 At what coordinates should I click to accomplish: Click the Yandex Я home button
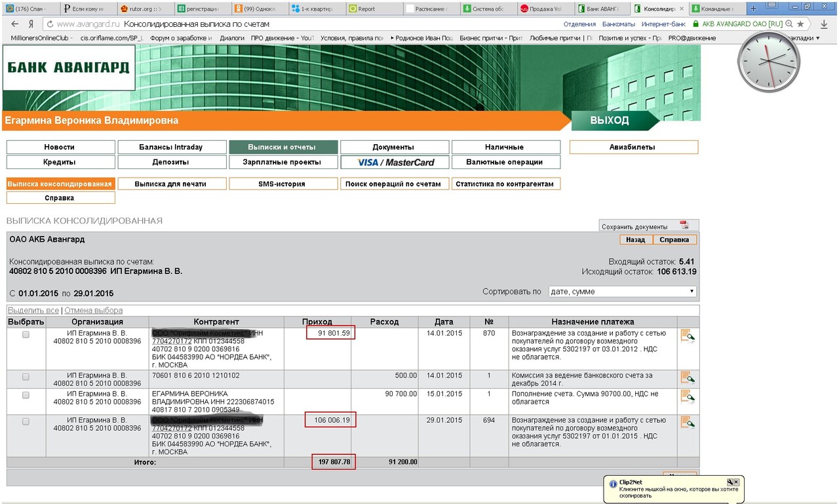coord(31,24)
